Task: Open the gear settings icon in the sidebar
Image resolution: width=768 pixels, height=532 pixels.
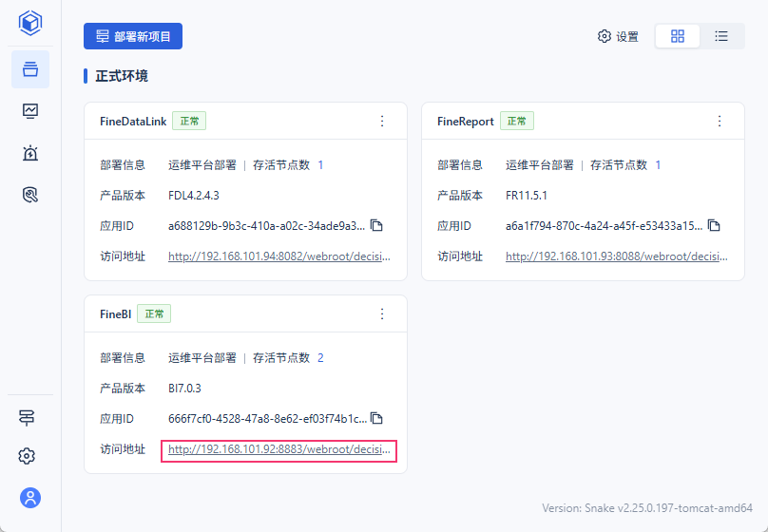Action: coord(27,456)
